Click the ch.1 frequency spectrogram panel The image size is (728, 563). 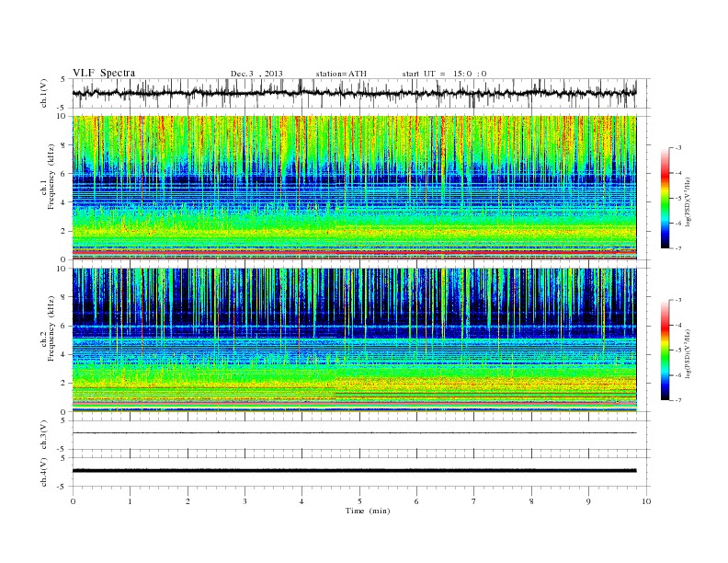coord(355,188)
